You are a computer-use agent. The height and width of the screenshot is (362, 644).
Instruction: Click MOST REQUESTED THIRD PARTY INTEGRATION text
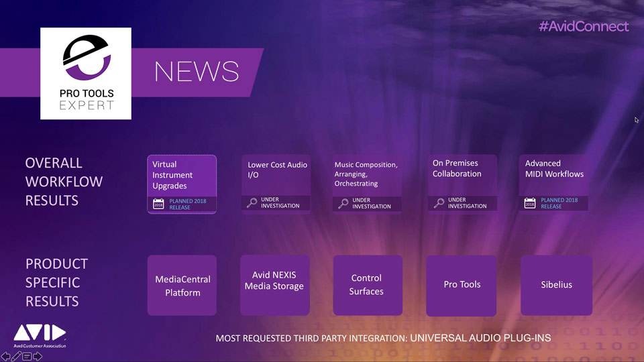(x=311, y=339)
